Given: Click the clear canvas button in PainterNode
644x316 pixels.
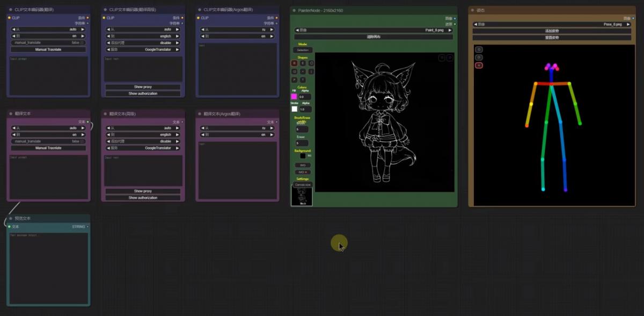Looking at the screenshot, I should coord(374,37).
